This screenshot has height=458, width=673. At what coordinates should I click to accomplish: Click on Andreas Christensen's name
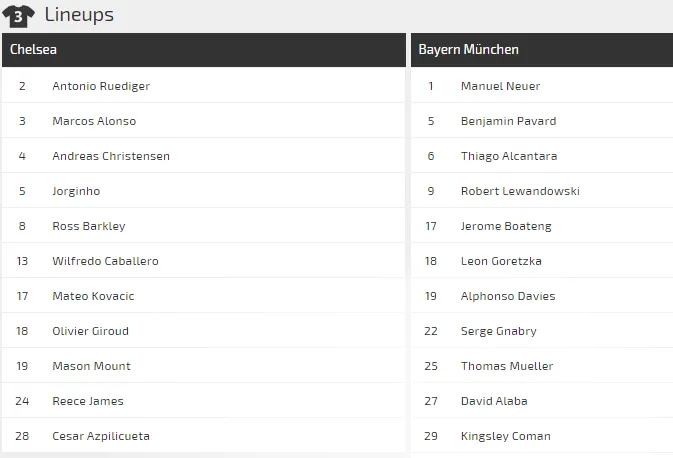pos(111,156)
